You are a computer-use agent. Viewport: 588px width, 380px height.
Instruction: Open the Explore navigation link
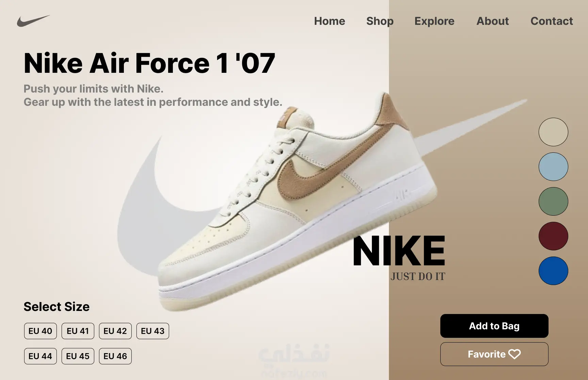(434, 21)
